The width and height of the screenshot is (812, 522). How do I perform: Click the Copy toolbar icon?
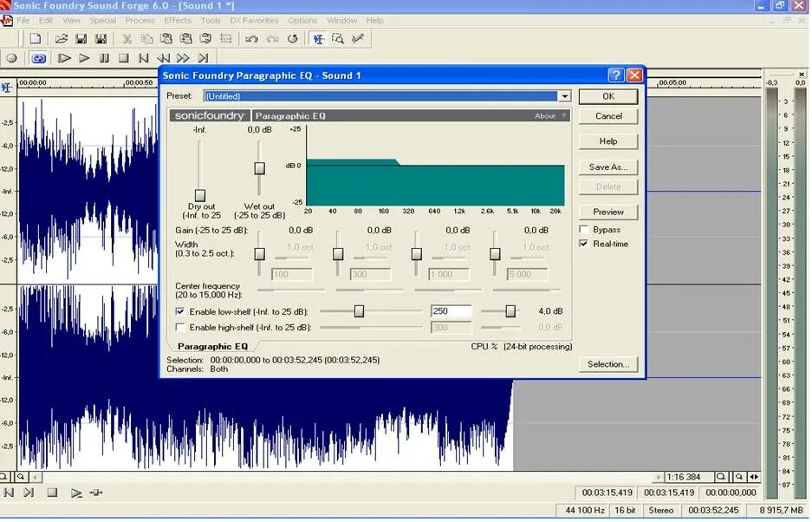click(x=146, y=39)
